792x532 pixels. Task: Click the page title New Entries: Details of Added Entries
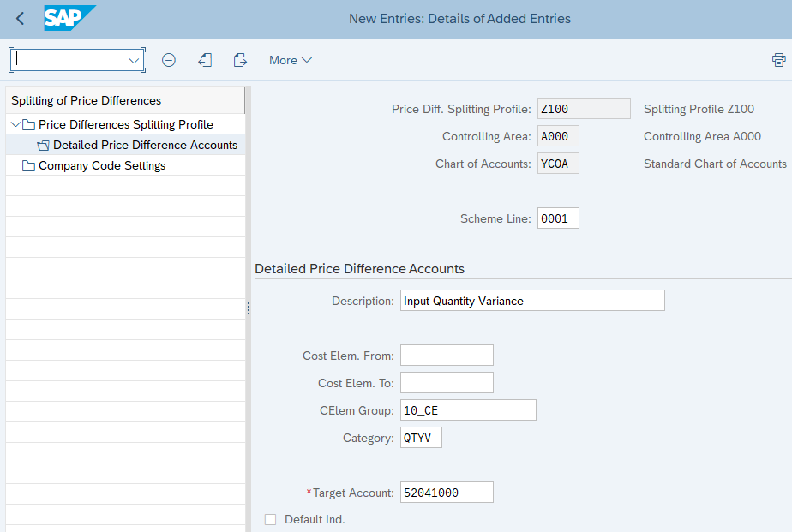coord(459,19)
